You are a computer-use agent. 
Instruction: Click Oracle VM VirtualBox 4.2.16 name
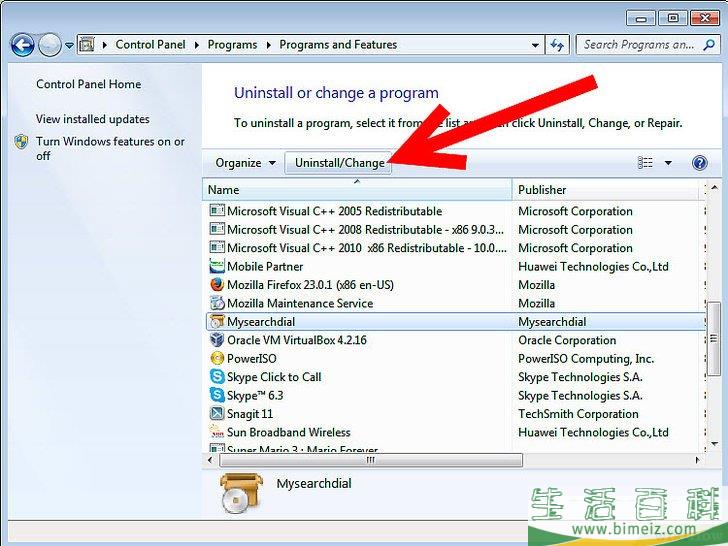coord(297,340)
